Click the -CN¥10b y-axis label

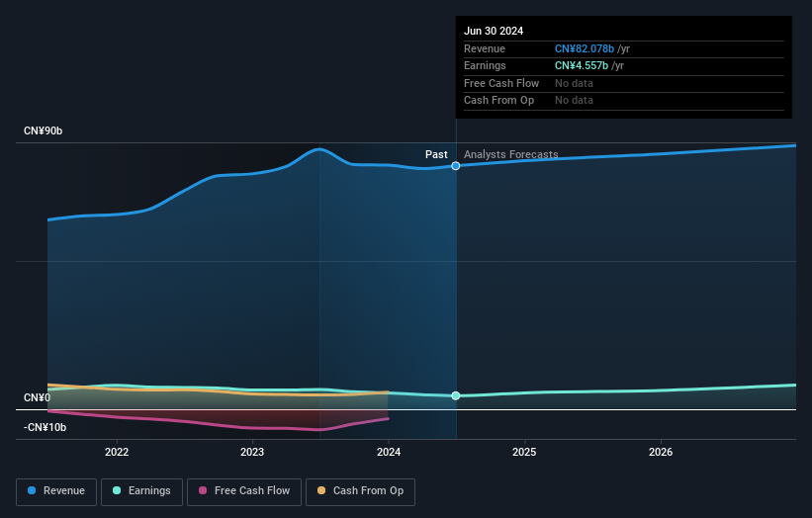(45, 427)
